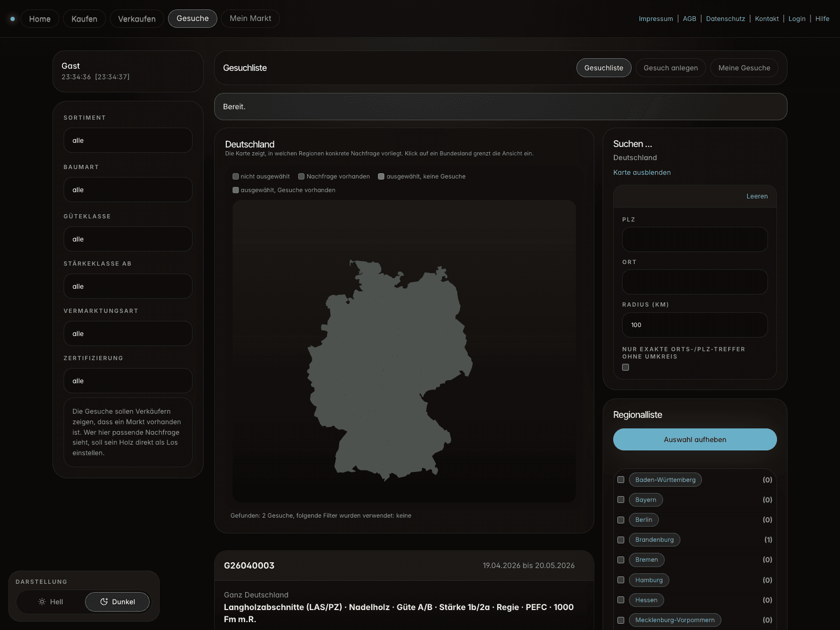Click the moon icon in Dunkel button
Image resolution: width=840 pixels, height=630 pixels.
[104, 602]
